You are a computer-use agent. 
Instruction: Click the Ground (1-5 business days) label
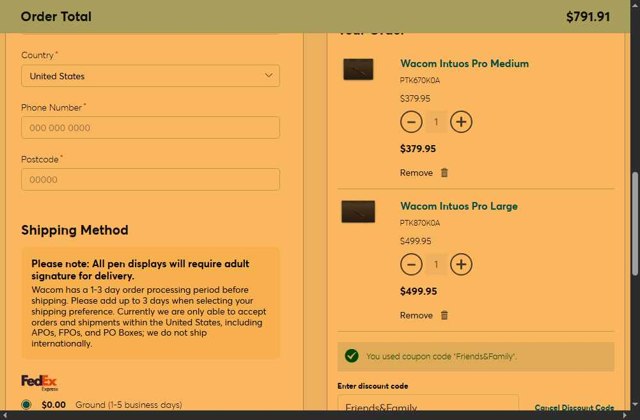point(129,405)
